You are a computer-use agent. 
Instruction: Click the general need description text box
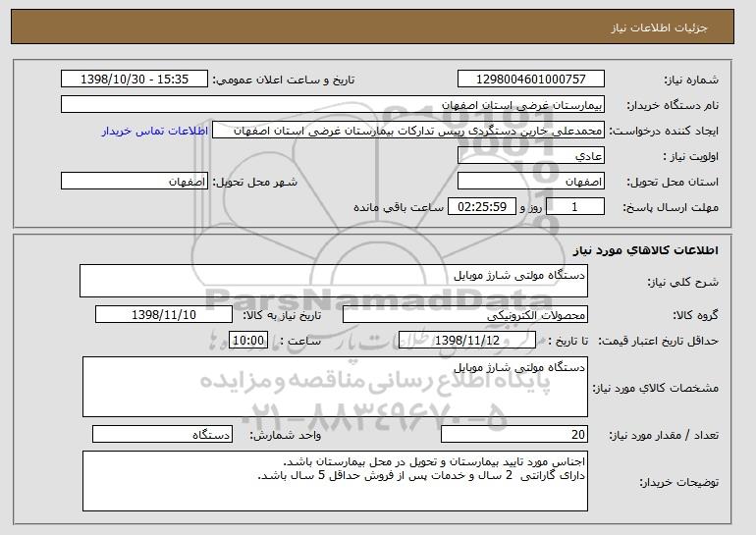click(334, 281)
